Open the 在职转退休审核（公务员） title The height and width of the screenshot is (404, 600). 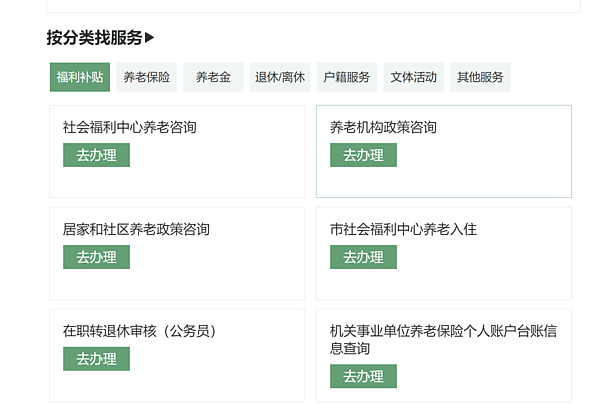140,331
